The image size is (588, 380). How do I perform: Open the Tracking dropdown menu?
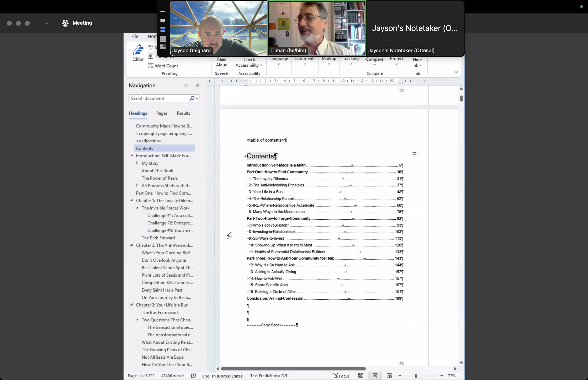(350, 61)
